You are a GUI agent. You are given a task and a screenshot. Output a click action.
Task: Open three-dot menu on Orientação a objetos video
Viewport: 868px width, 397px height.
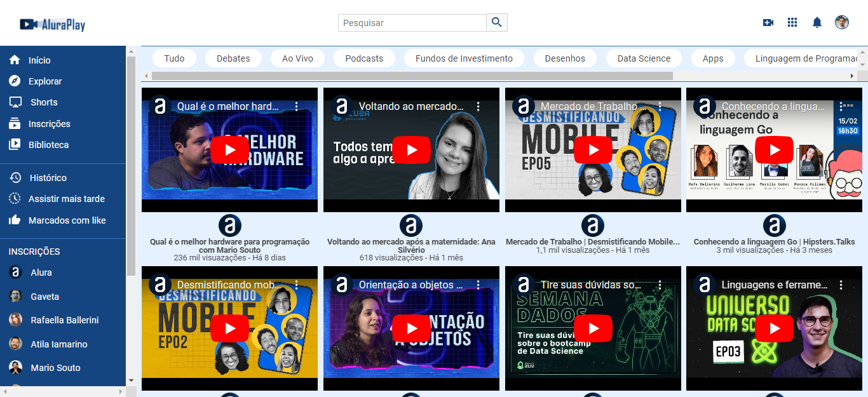click(478, 285)
